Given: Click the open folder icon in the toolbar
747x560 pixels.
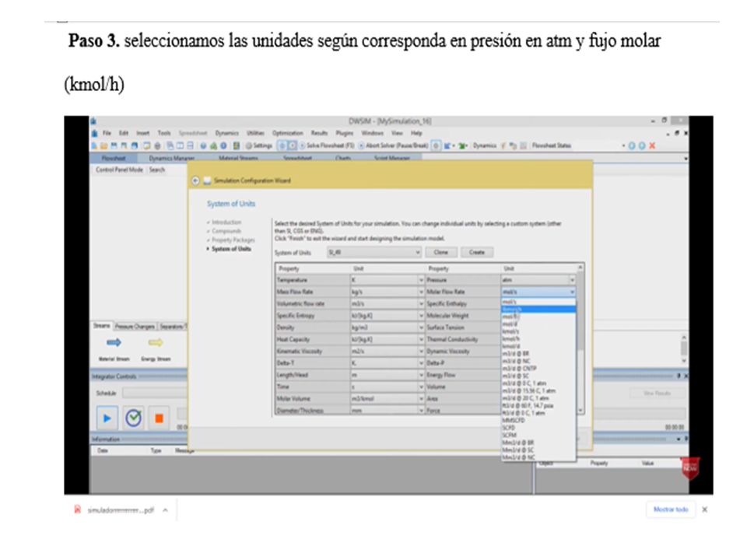Looking at the screenshot, I should click(x=103, y=145).
